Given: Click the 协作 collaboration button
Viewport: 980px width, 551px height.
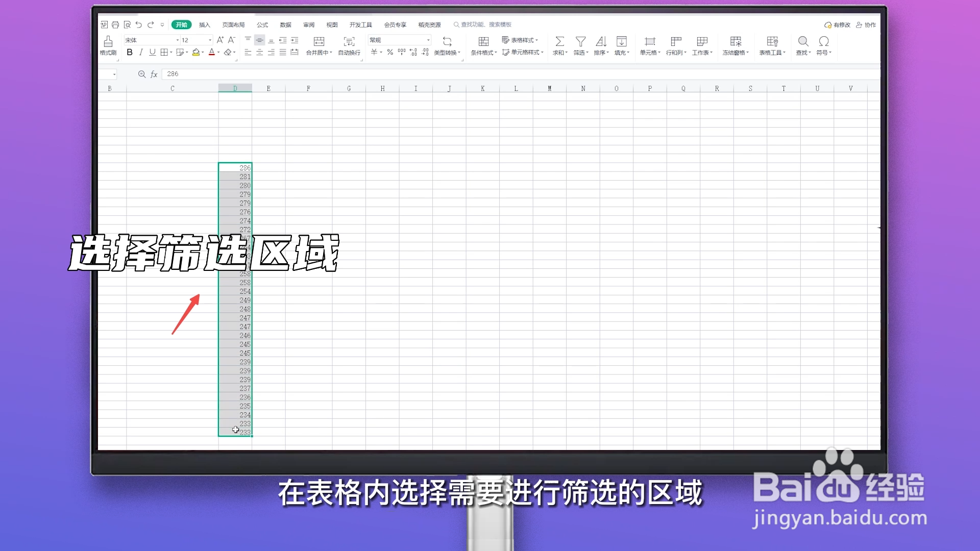Looking at the screenshot, I should 866,24.
